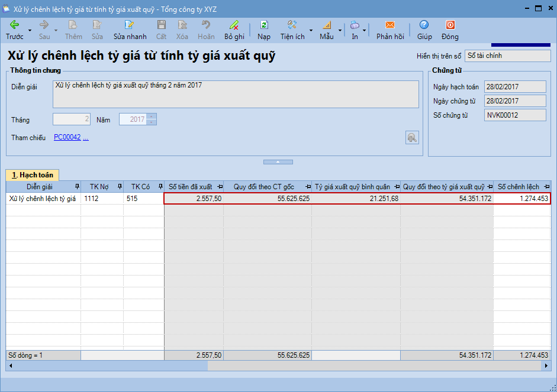557x392 pixels.
Task: Click the Thêm add-document icon
Action: click(73, 24)
